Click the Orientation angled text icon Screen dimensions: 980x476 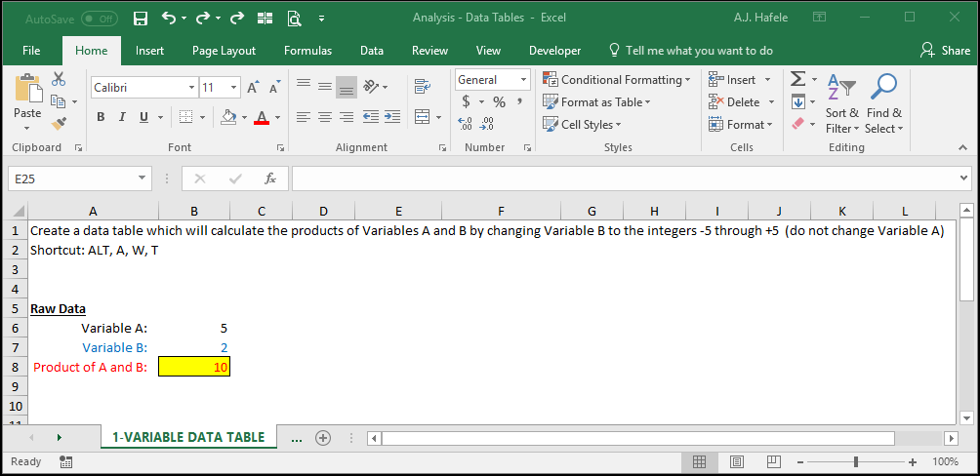pos(372,86)
